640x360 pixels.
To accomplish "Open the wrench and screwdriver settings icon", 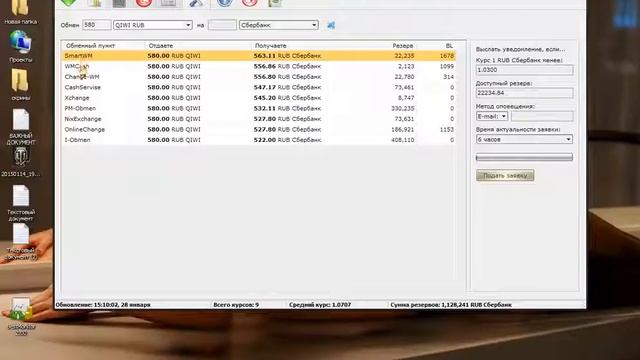I will pyautogui.click(x=196, y=3).
